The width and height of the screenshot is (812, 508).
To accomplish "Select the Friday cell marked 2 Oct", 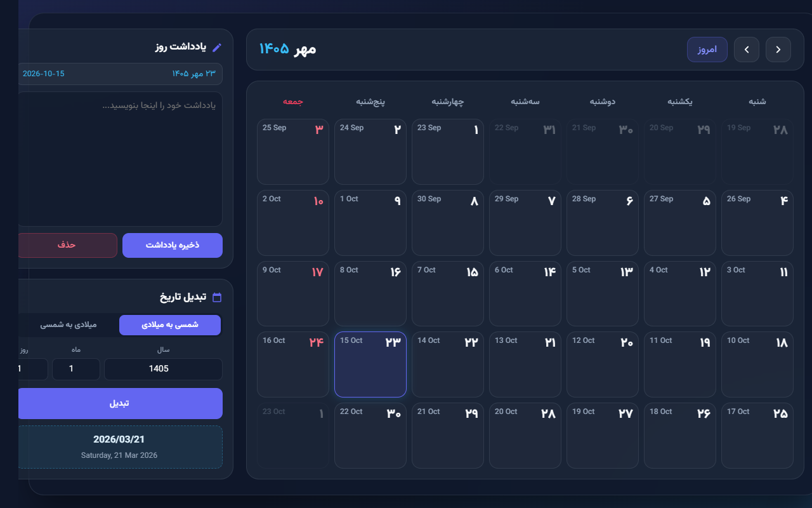I will [x=293, y=223].
